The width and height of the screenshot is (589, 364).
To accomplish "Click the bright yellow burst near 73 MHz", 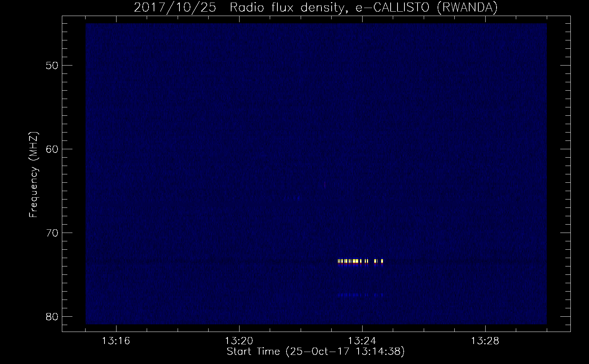I will [360, 261].
